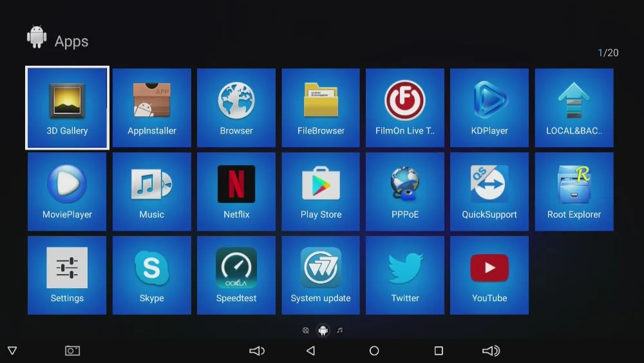Open the PPPoE app
Screen dimensions: 644x363
405,191
